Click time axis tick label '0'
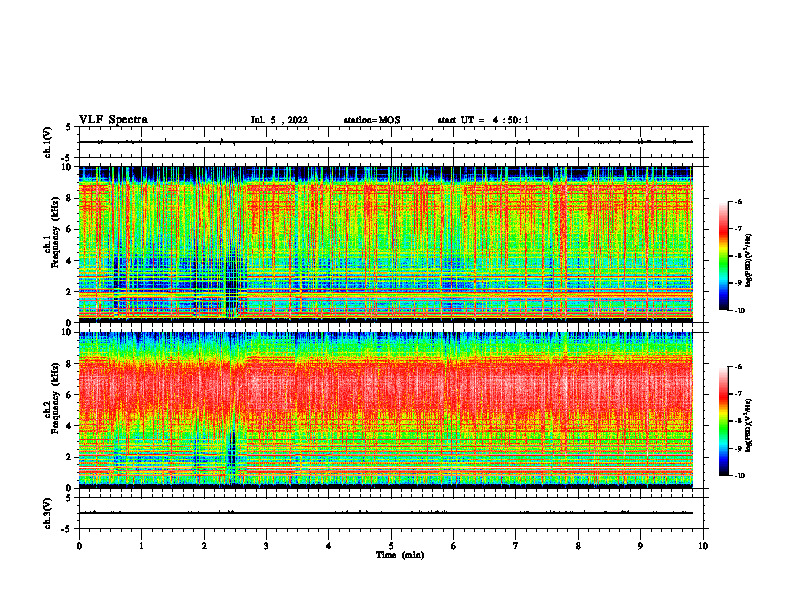Screen dimensions: 792x612 click(79, 546)
